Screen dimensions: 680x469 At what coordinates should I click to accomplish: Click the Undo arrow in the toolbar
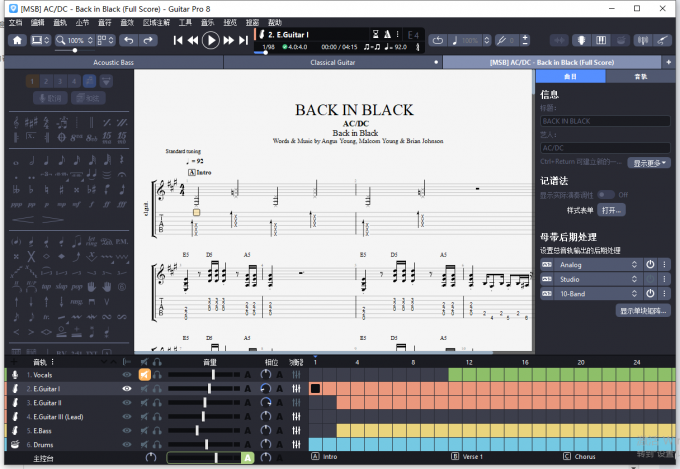[128, 40]
